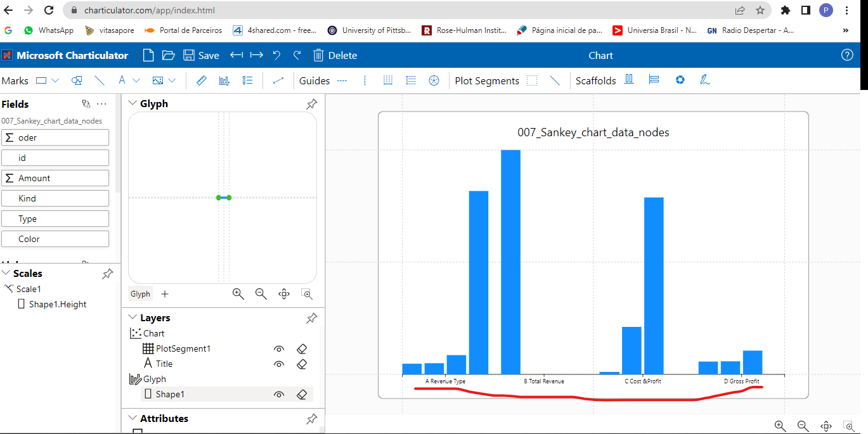
Task: Select the Kind field
Action: [55, 198]
